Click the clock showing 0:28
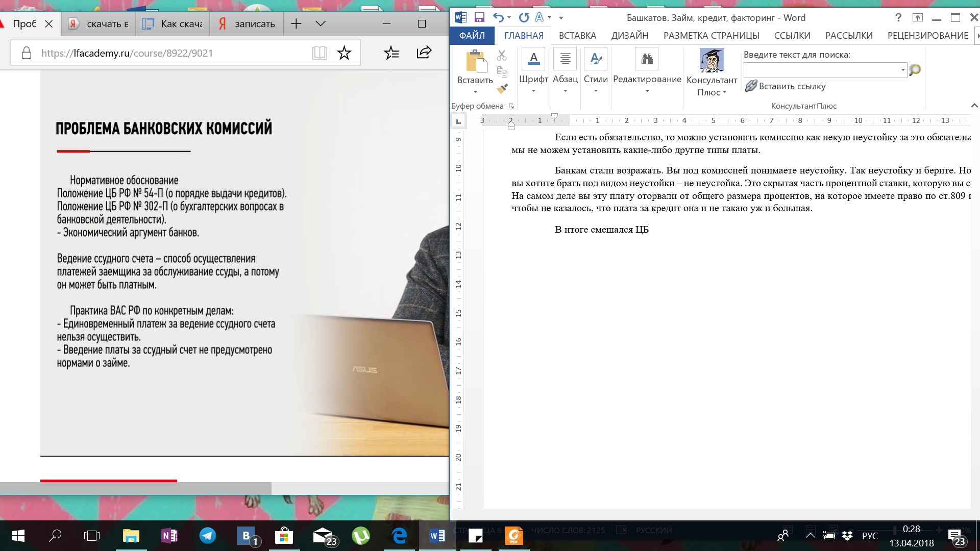This screenshot has width=980, height=551. 911,529
